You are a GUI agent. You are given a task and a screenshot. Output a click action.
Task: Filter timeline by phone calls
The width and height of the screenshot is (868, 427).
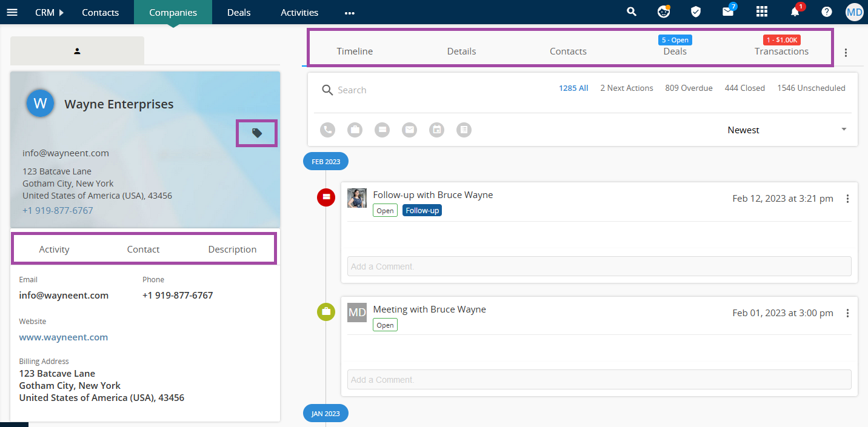tap(327, 130)
